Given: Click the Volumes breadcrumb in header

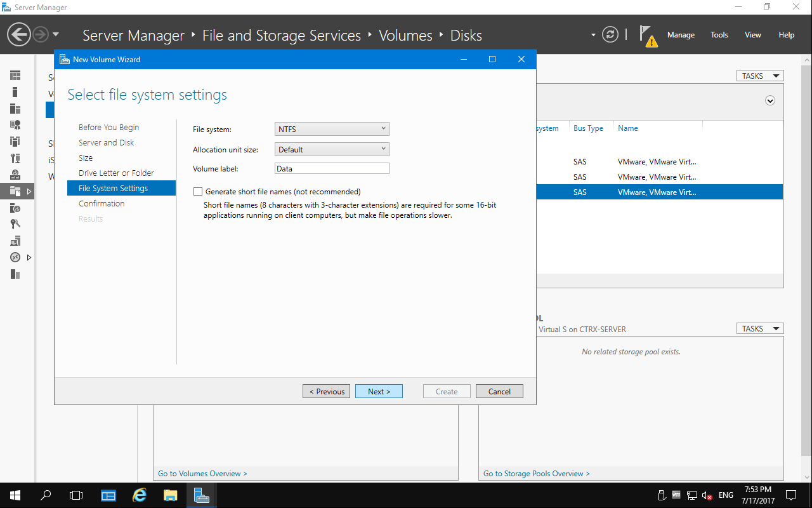Looking at the screenshot, I should point(405,36).
